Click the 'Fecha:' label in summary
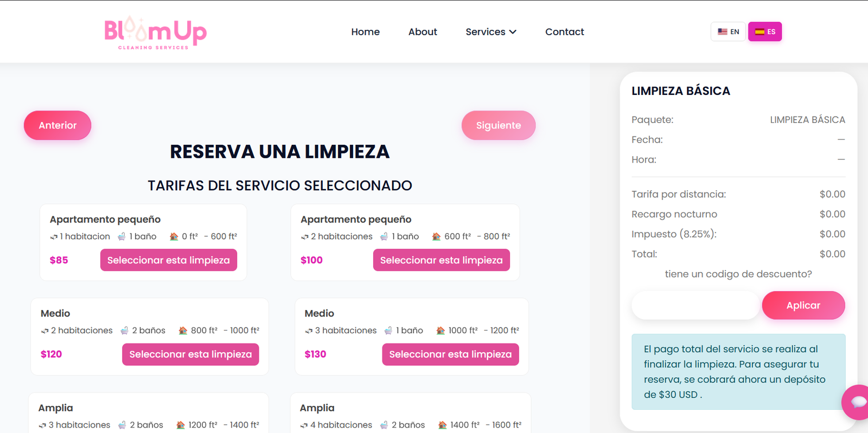This screenshot has height=433, width=868. point(647,140)
